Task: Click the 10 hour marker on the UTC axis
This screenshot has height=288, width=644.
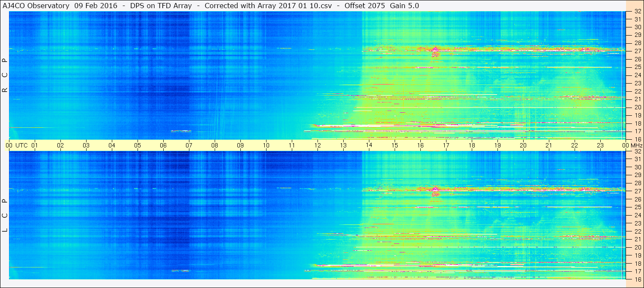Action: pos(266,145)
